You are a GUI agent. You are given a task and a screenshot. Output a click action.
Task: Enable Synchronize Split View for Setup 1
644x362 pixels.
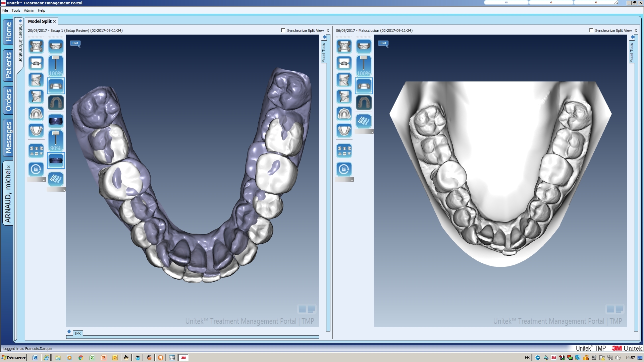pos(283,30)
